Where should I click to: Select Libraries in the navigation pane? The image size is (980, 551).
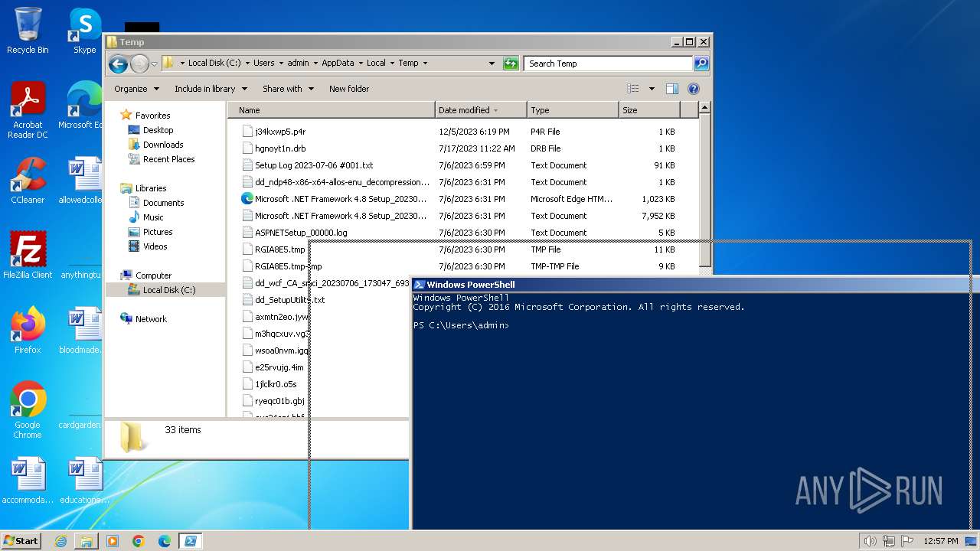pos(151,188)
